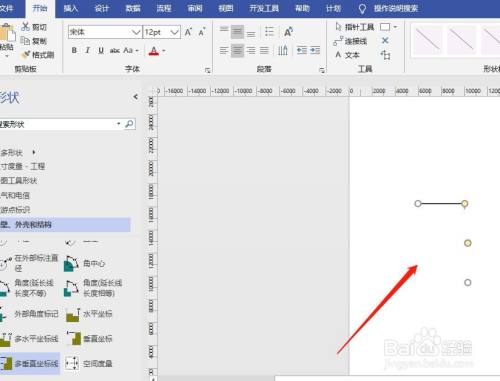Switch to the 数据 (Data) tab
This screenshot has width=500, height=381.
point(133,8)
